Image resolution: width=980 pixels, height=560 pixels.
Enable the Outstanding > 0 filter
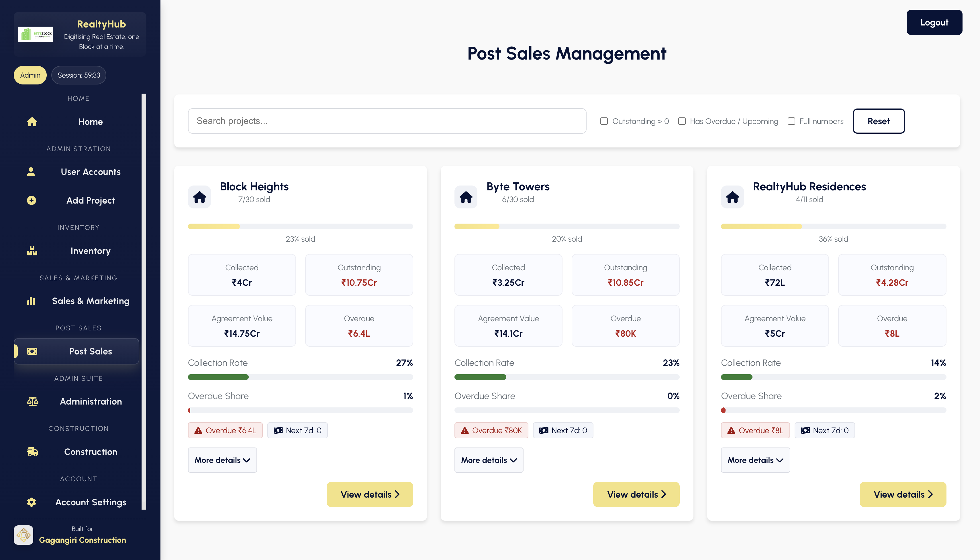(x=603, y=121)
